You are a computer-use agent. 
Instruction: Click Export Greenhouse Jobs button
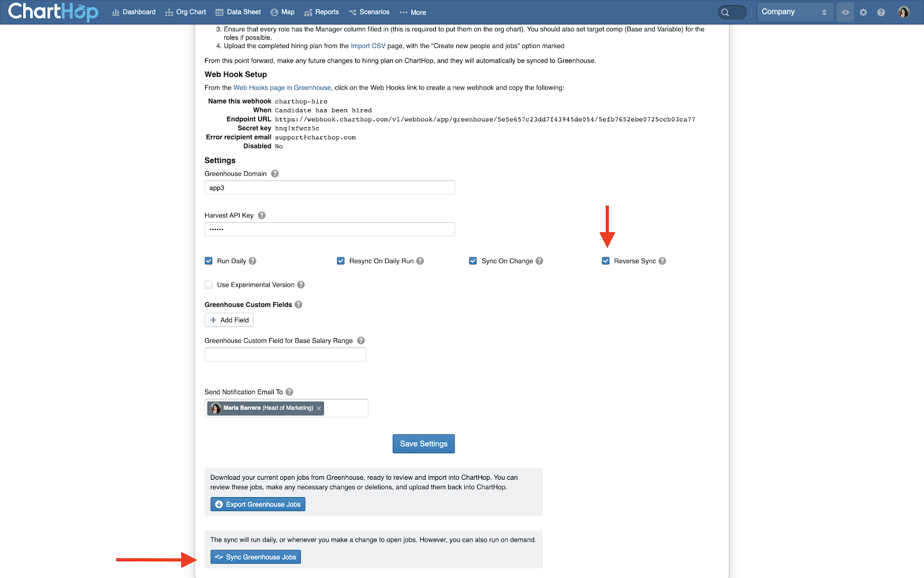(258, 505)
